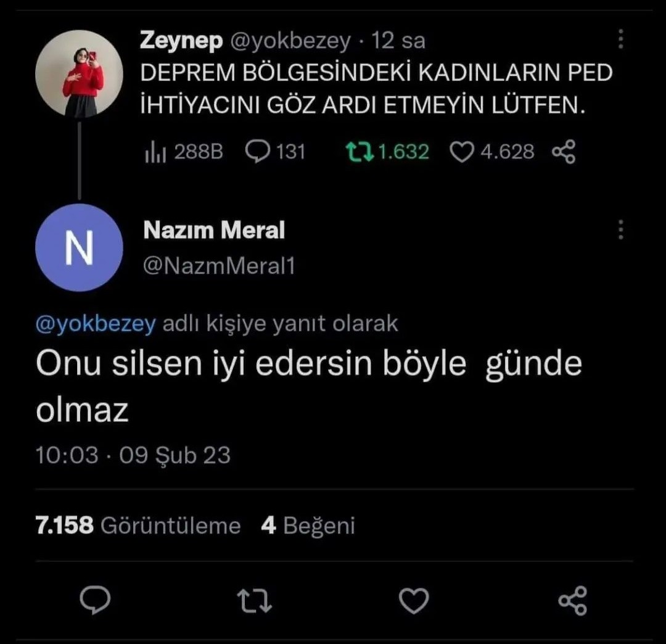
Task: Click the @NazmMeral1 username handle
Action: tap(219, 266)
